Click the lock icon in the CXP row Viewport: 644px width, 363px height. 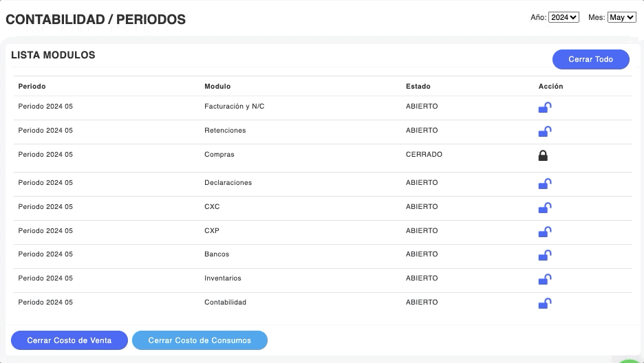[x=544, y=232]
